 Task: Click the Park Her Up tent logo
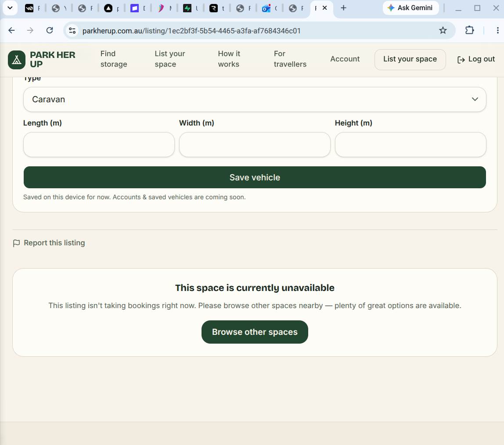pyautogui.click(x=17, y=60)
